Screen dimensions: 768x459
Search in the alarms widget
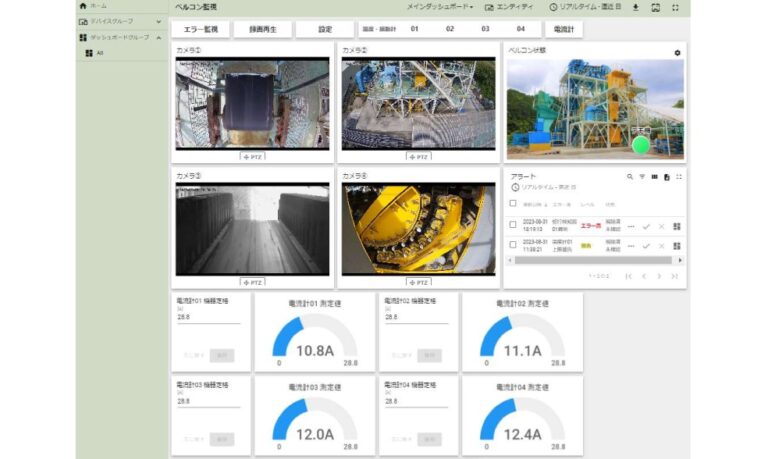click(630, 177)
